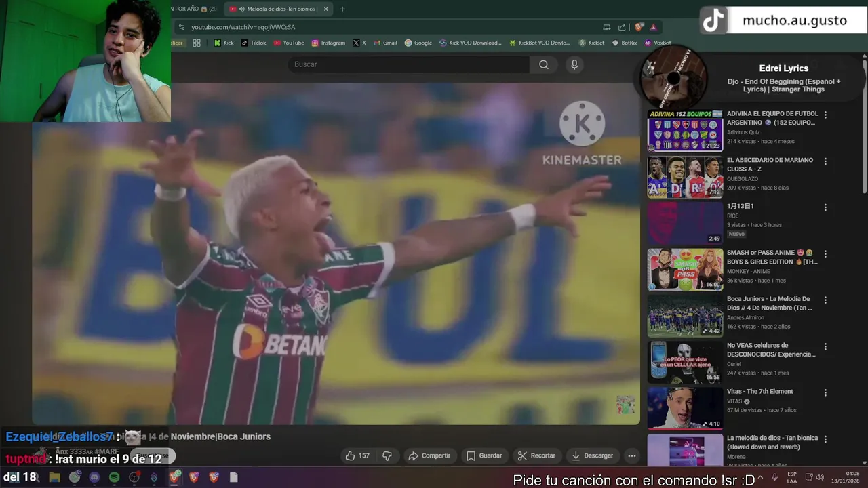This screenshot has width=868, height=488.
Task: Click the QUEGOLAZO channel name
Action: coord(743,178)
